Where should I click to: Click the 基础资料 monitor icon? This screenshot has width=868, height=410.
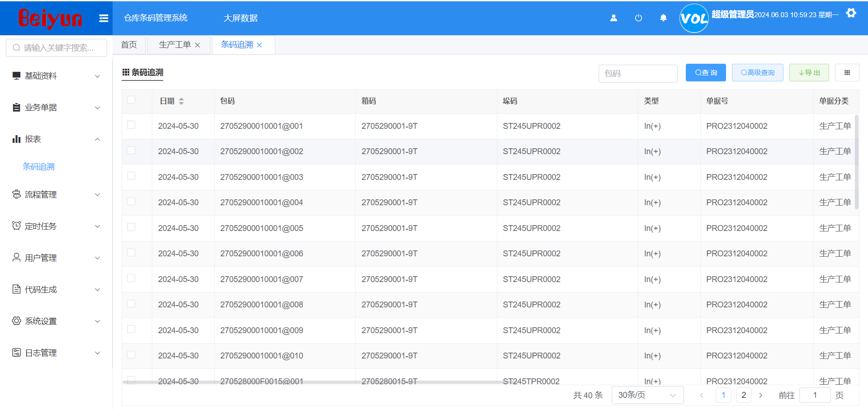pos(16,75)
